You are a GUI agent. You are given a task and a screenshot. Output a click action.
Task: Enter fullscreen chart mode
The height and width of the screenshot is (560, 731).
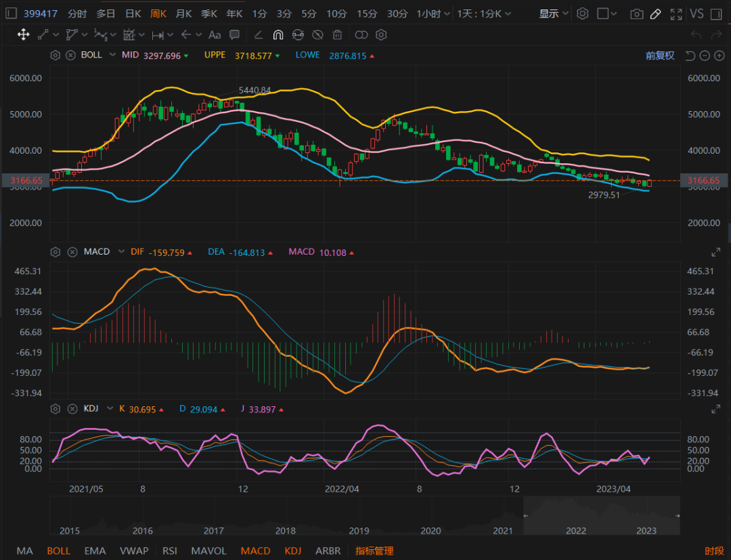[x=675, y=14]
